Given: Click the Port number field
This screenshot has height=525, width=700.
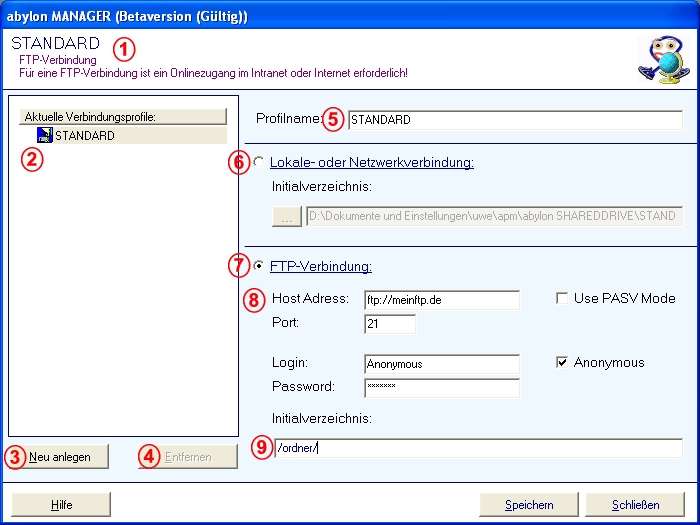Looking at the screenshot, I should click(x=390, y=324).
